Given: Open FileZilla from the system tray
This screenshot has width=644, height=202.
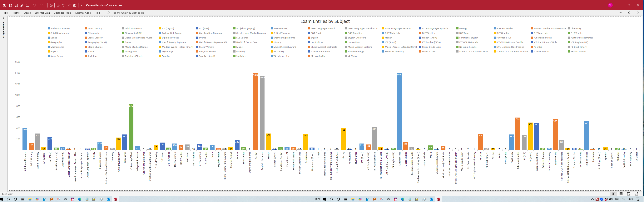Looking at the screenshot, I should (597, 199).
